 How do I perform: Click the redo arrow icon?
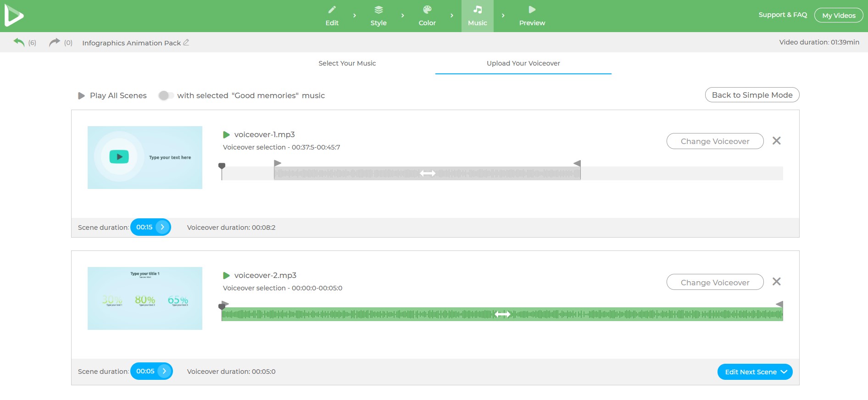tap(54, 42)
